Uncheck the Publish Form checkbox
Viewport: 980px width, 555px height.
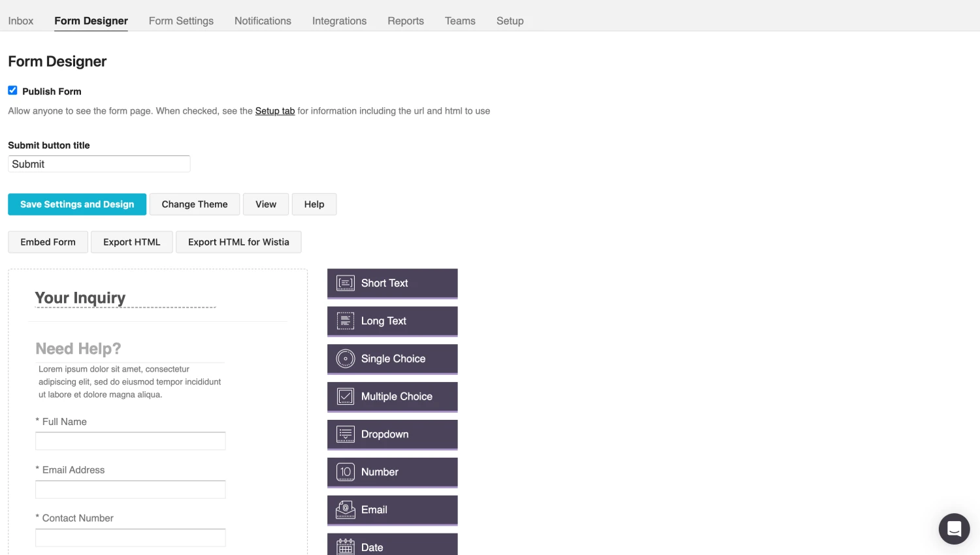[12, 90]
